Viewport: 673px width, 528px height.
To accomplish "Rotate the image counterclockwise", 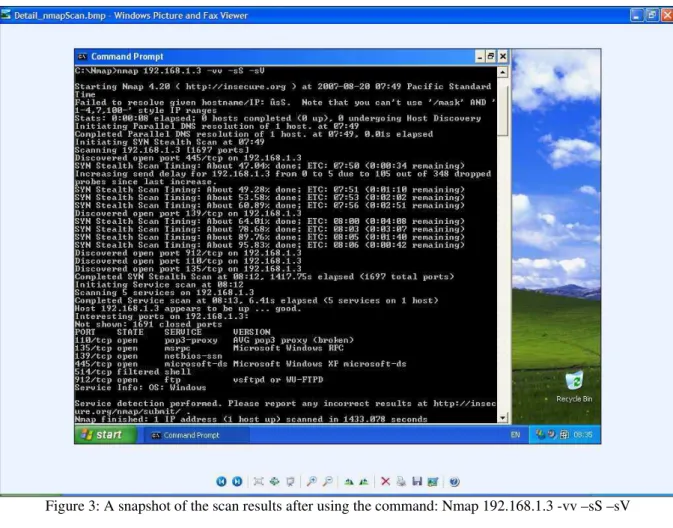I will (x=364, y=482).
